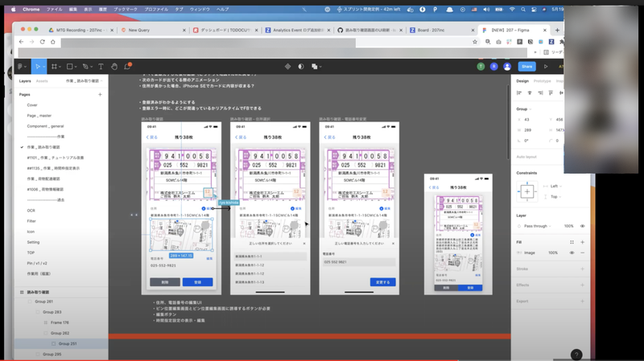This screenshot has width=644, height=361.
Task: Open the shape tool options arrow
Action: coord(76,67)
